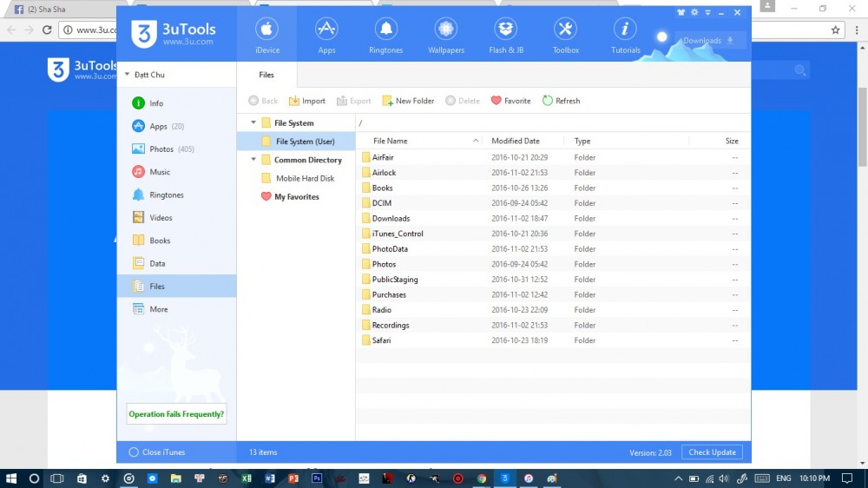Select Ringtones in the sidebar
Screen dimensions: 868x488
click(176, 195)
